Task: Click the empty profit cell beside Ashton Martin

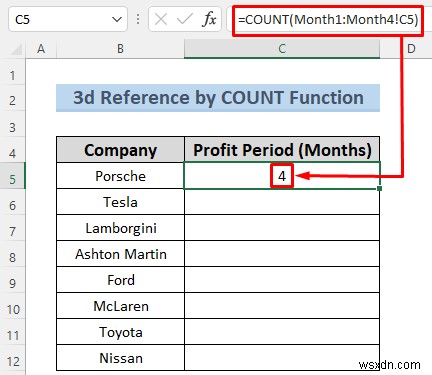Action: coord(282,254)
